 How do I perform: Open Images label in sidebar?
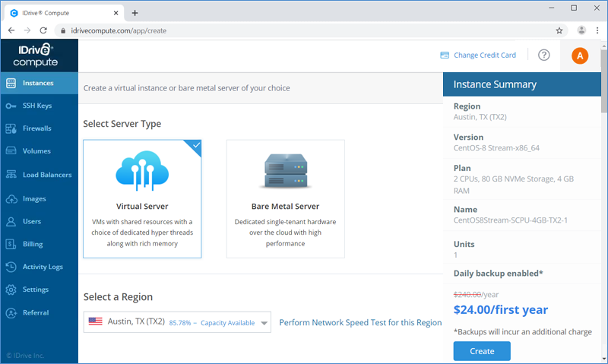point(34,199)
